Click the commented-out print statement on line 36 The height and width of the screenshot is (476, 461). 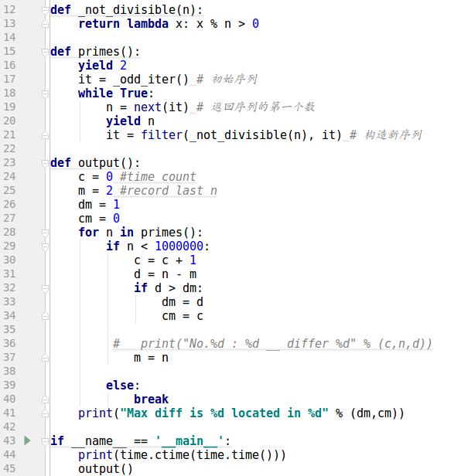click(272, 344)
